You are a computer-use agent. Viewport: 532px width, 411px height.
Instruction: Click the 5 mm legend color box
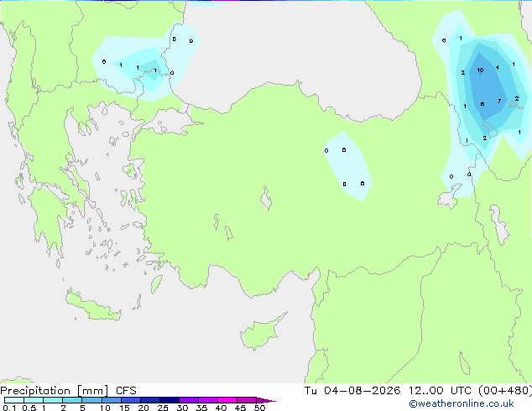[91, 400]
